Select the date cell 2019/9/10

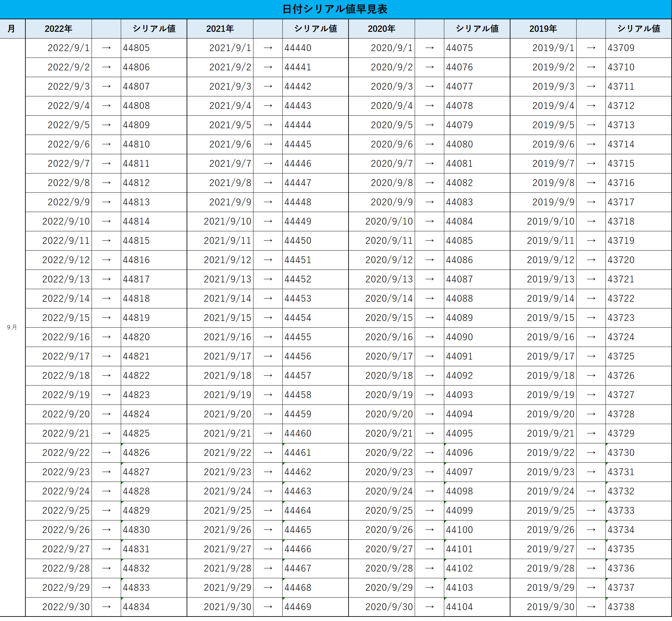[x=543, y=221]
